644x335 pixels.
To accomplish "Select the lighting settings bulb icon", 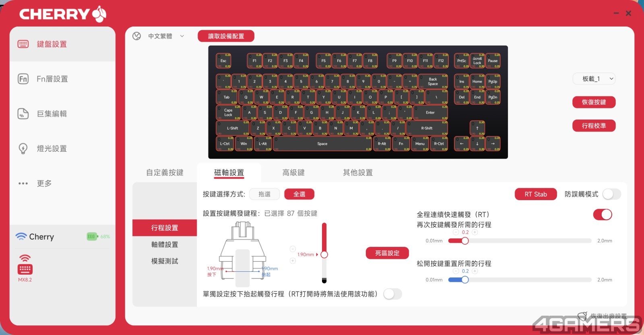I will click(x=23, y=149).
